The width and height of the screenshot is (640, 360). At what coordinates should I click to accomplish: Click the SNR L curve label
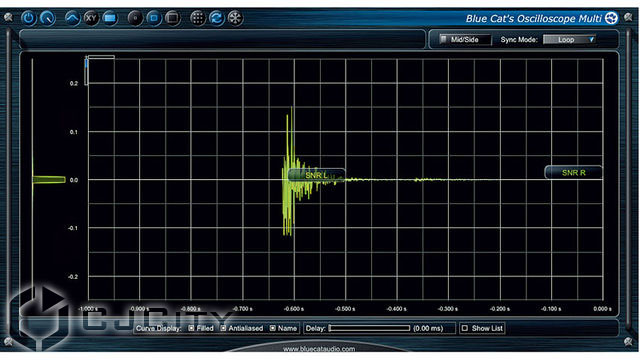click(x=316, y=176)
